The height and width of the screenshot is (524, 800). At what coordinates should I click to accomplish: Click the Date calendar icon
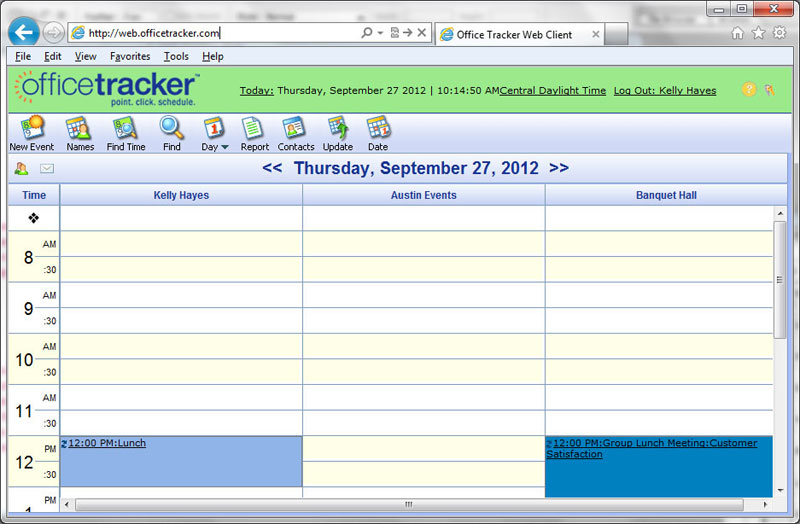click(x=377, y=128)
